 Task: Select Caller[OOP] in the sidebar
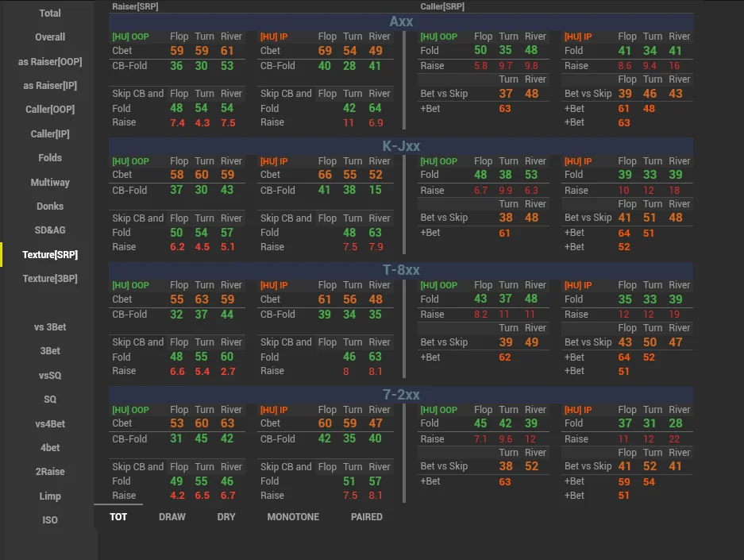[50, 109]
